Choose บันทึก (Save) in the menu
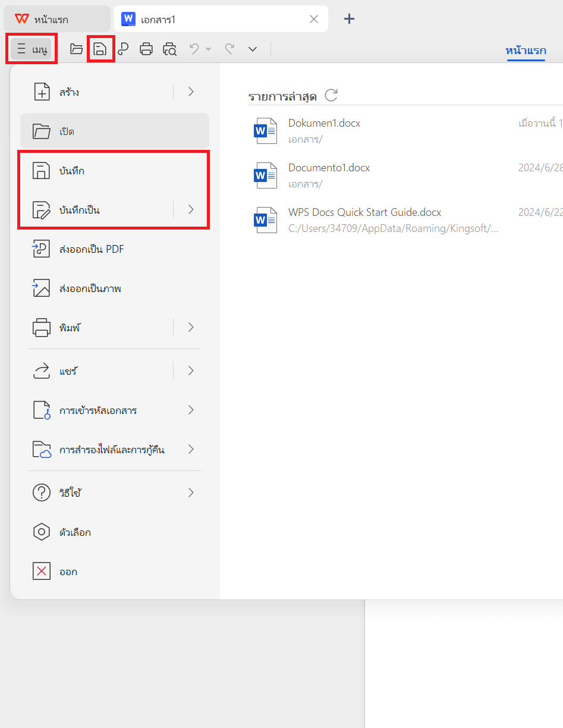Viewport: 563px width, 728px height. click(115, 171)
